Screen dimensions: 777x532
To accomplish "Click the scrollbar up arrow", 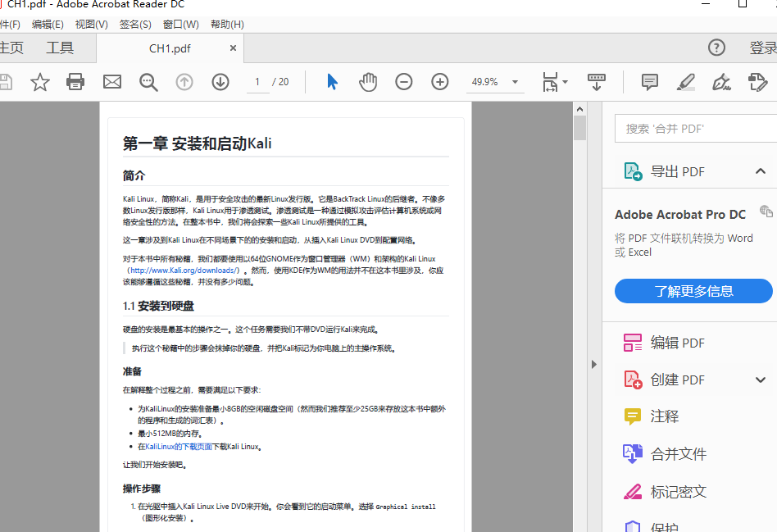I will (579, 108).
